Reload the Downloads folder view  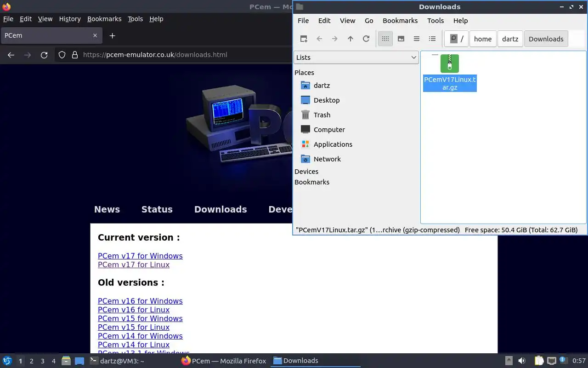point(366,39)
